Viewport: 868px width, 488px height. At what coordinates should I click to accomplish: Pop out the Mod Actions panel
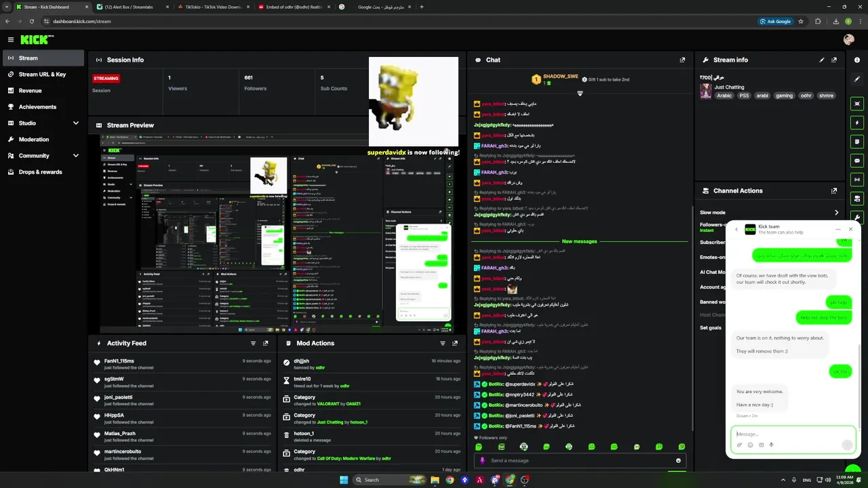pyautogui.click(x=454, y=344)
